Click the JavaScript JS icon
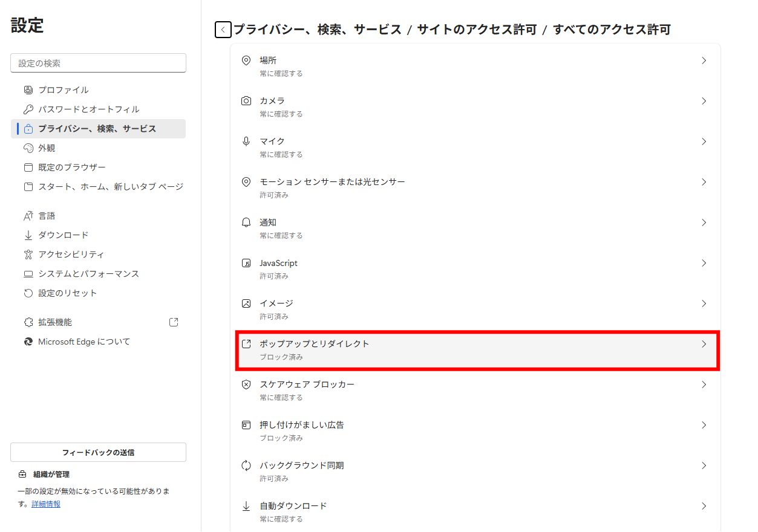The height and width of the screenshot is (532, 758). (246, 263)
